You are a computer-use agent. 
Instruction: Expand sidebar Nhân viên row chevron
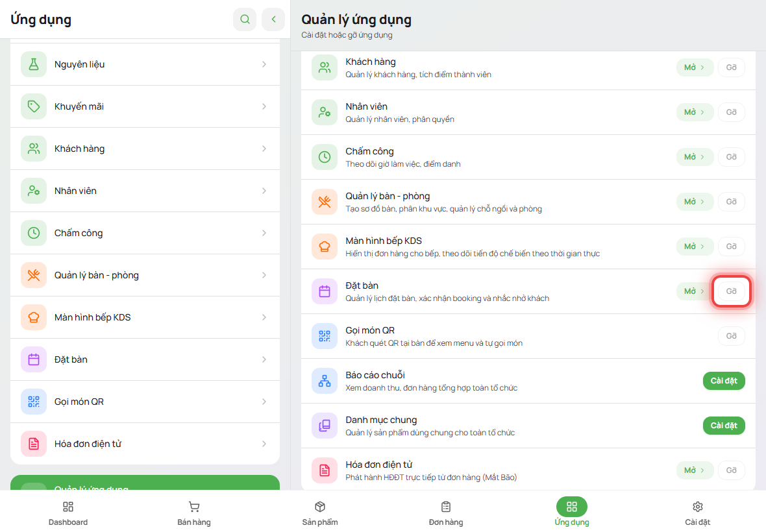(264, 191)
